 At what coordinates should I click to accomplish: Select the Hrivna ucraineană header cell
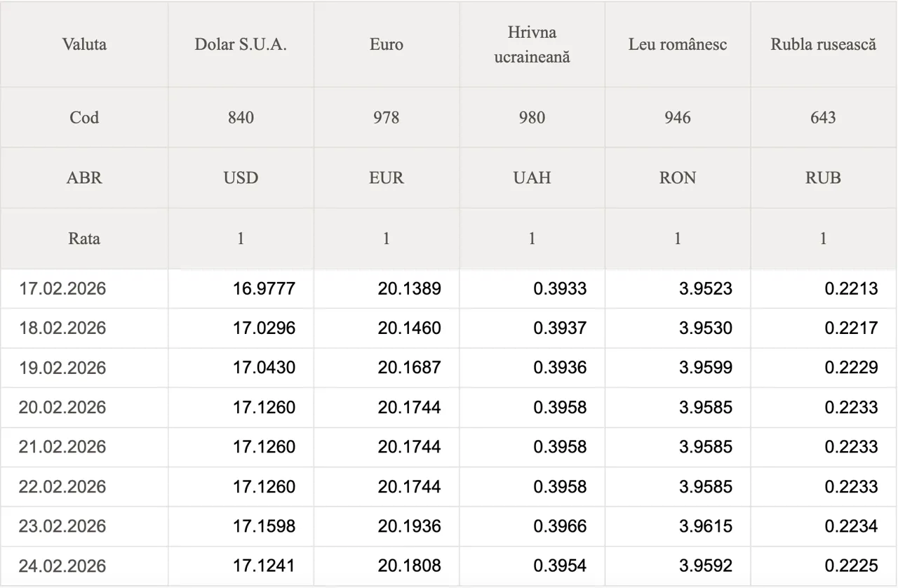(x=532, y=44)
